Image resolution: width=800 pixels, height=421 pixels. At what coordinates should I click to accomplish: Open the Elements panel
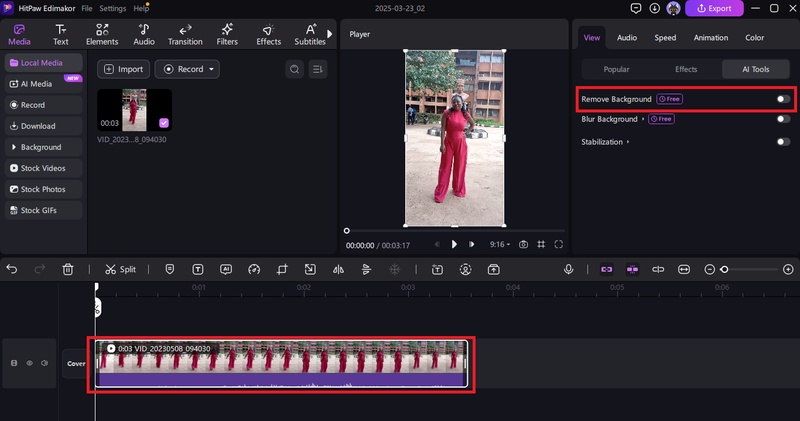102,35
